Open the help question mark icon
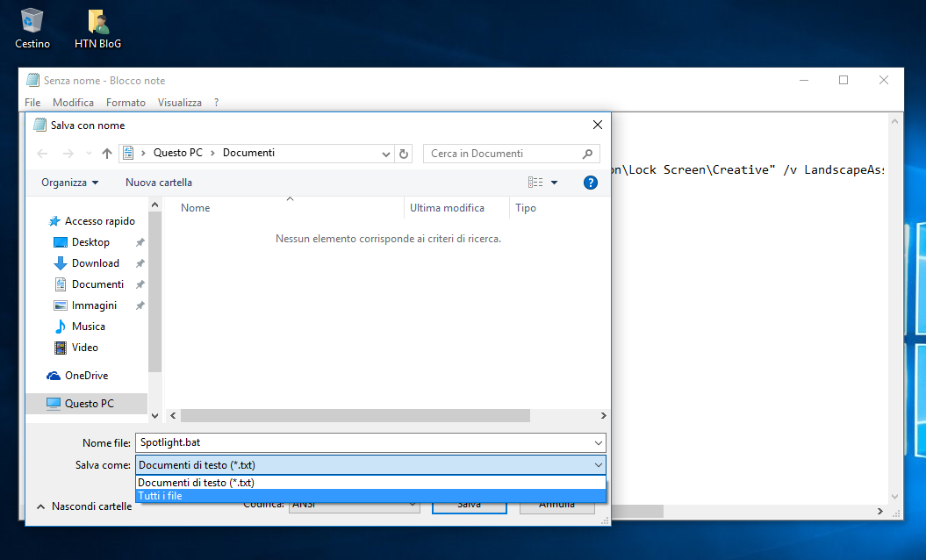Viewport: 926px width, 560px height. (590, 183)
